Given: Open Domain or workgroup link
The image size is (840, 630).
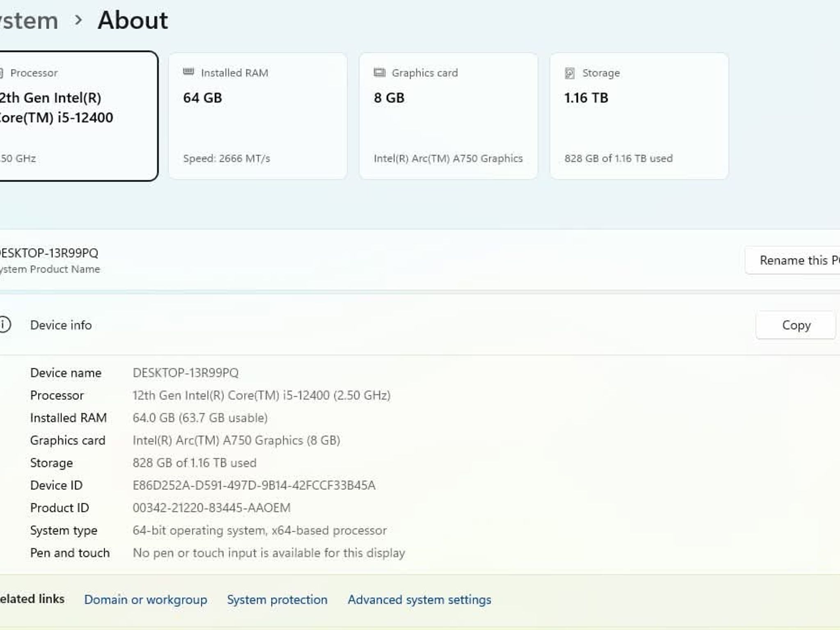Looking at the screenshot, I should [146, 599].
